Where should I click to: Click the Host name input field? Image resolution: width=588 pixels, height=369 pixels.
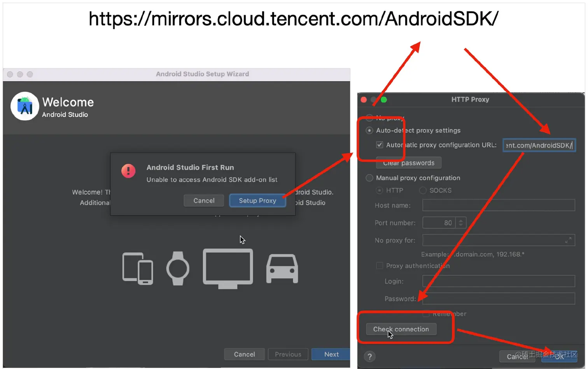coord(499,205)
